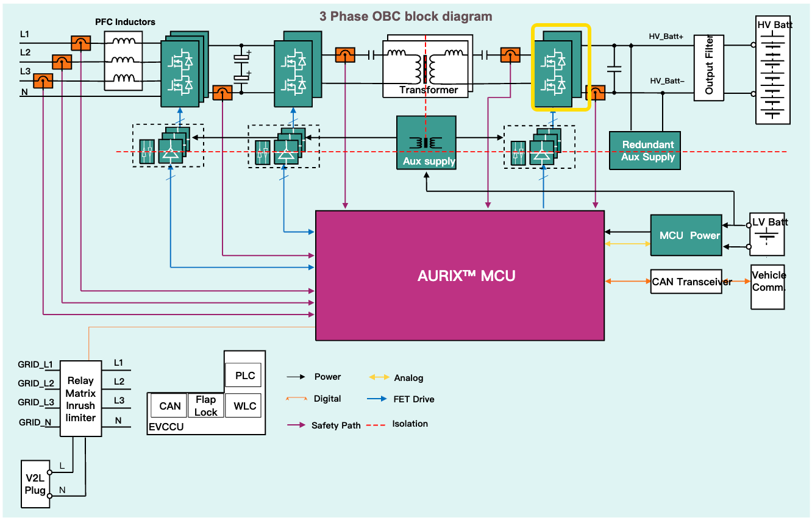Screen dimensions: 812x523
Task: Click the AURIX MCU block
Action: pos(459,276)
